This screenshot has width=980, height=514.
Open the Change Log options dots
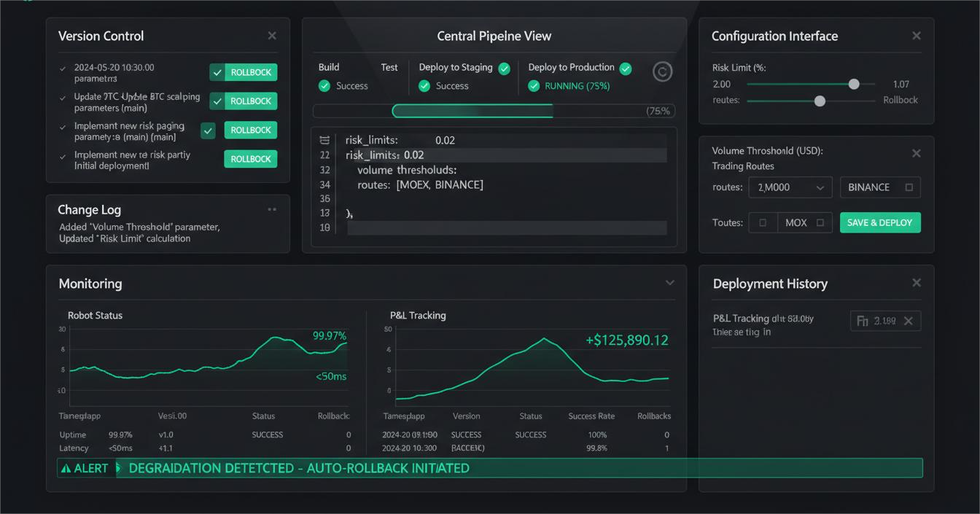[x=272, y=210]
